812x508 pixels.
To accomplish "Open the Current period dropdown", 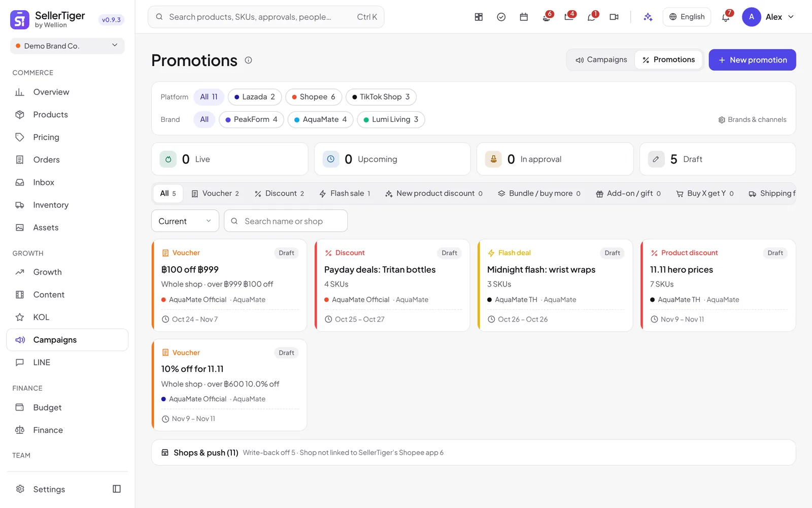I will 185,221.
